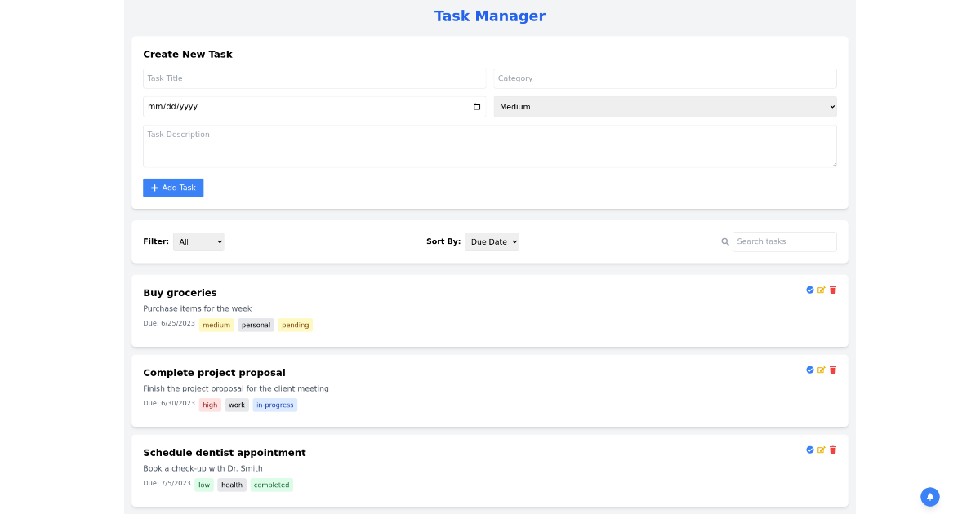Open the Sort By dropdown
This screenshot has width=980, height=514.
pyautogui.click(x=492, y=241)
